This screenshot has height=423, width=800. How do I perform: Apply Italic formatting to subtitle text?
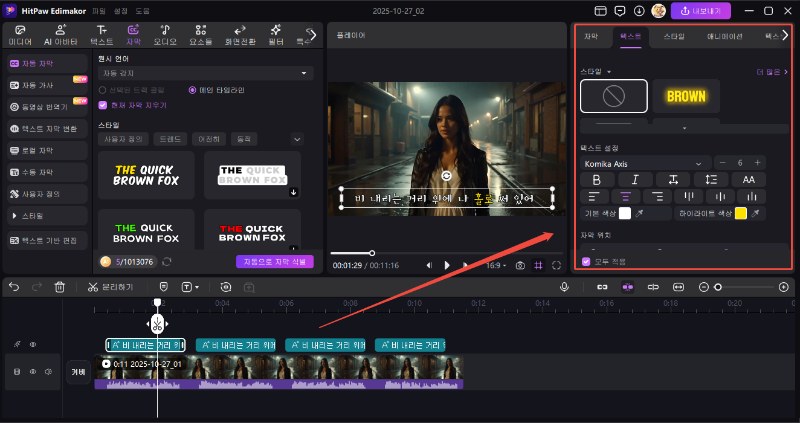tap(635, 179)
